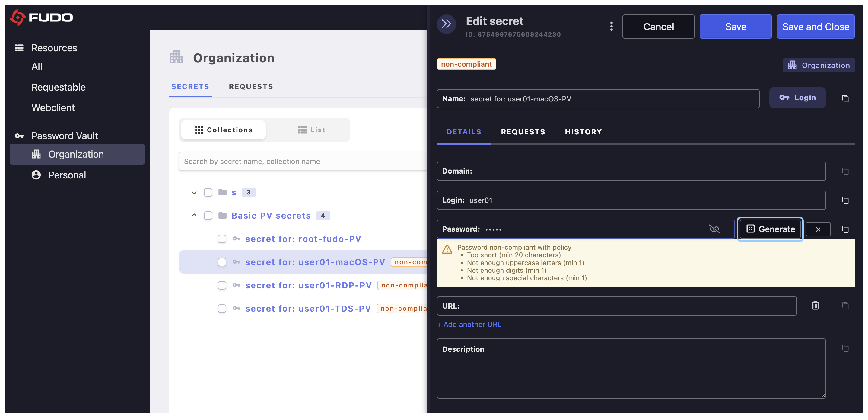The width and height of the screenshot is (868, 420).
Task: Click the folder icon of collection s
Action: (222, 192)
